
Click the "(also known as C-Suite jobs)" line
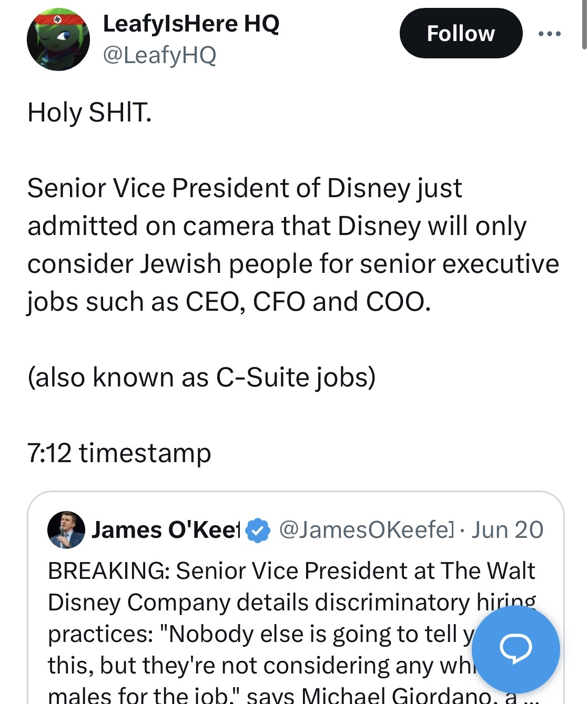pos(202,377)
